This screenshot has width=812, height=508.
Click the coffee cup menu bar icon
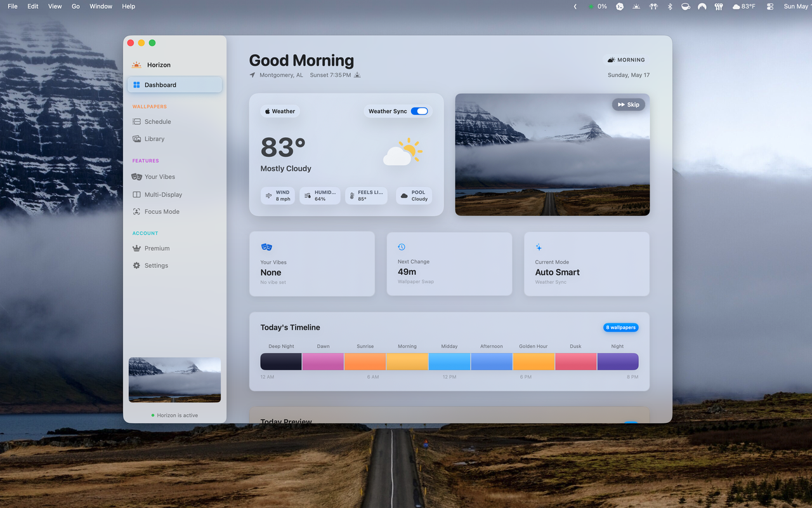tap(686, 6)
